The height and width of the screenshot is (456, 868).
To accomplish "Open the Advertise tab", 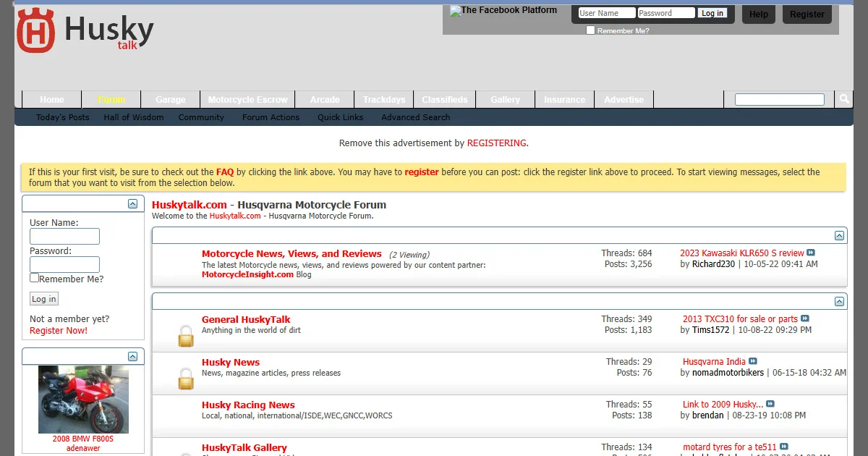I will tap(624, 99).
